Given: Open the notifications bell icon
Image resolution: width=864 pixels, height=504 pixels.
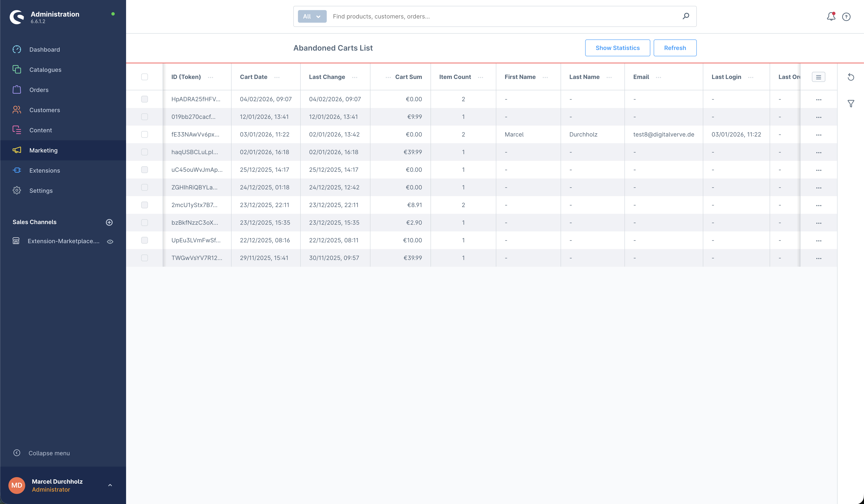Looking at the screenshot, I should pos(831,16).
